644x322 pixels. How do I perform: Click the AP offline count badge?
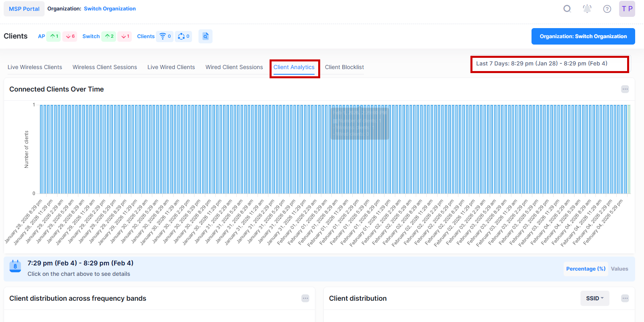(70, 36)
